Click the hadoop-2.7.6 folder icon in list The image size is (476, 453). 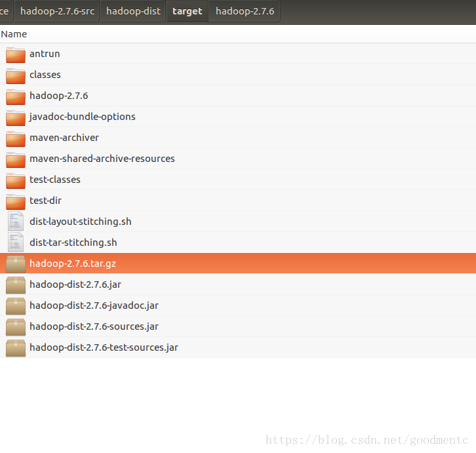coord(16,96)
